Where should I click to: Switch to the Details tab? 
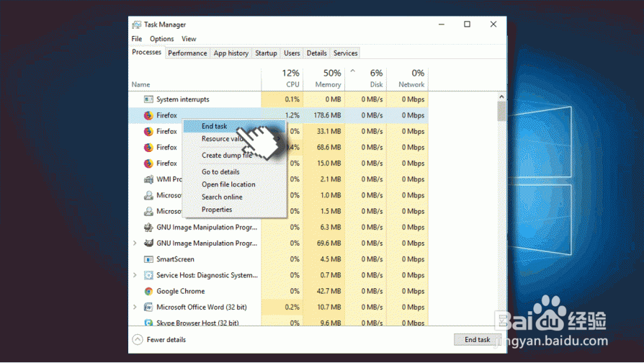(317, 53)
